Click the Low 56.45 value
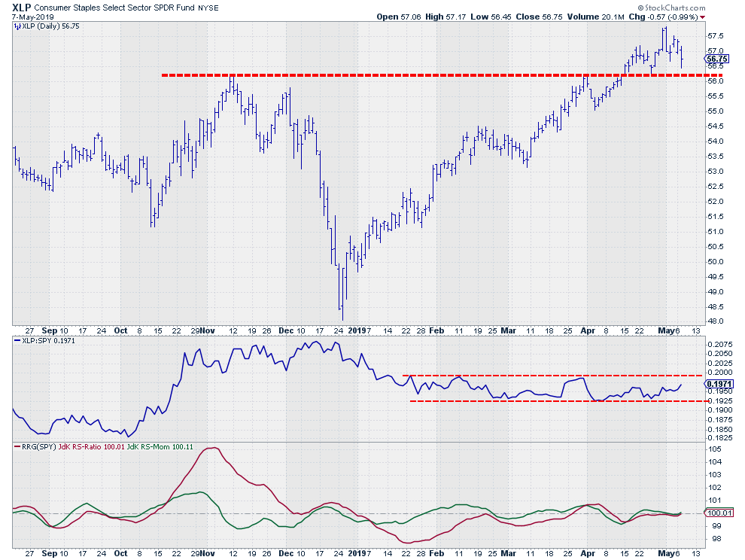 coord(491,17)
